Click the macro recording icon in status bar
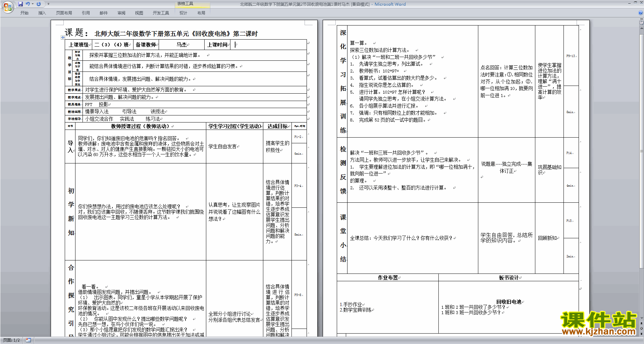Screen dimensions: 644x344 click(x=28, y=340)
